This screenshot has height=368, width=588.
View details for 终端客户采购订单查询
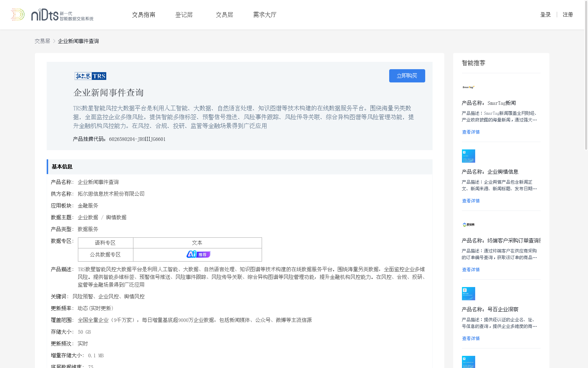click(471, 270)
